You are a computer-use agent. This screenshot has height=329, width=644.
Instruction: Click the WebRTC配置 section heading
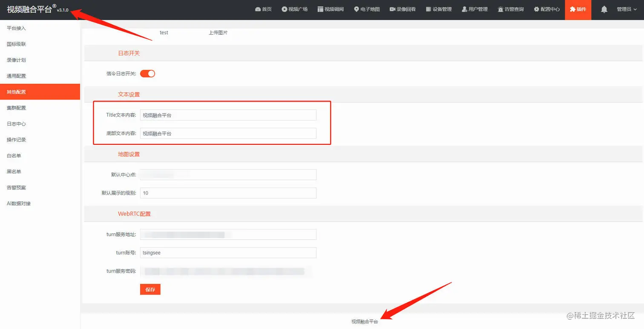tap(134, 214)
